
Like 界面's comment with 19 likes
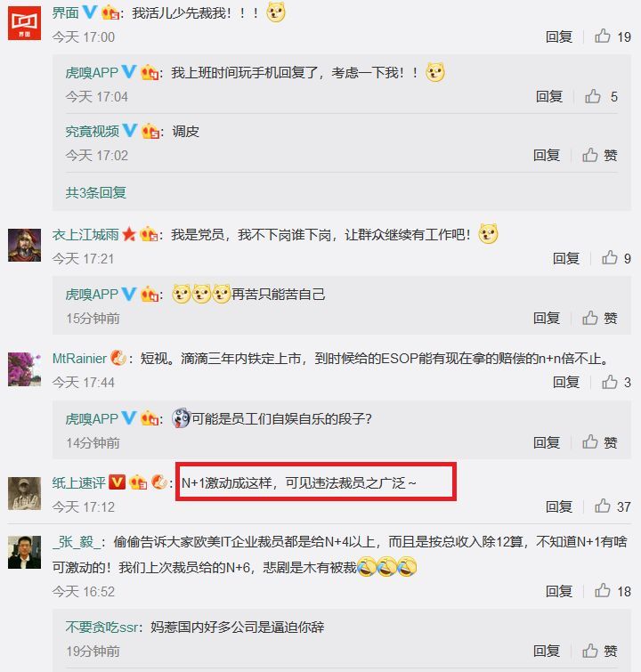[603, 36]
